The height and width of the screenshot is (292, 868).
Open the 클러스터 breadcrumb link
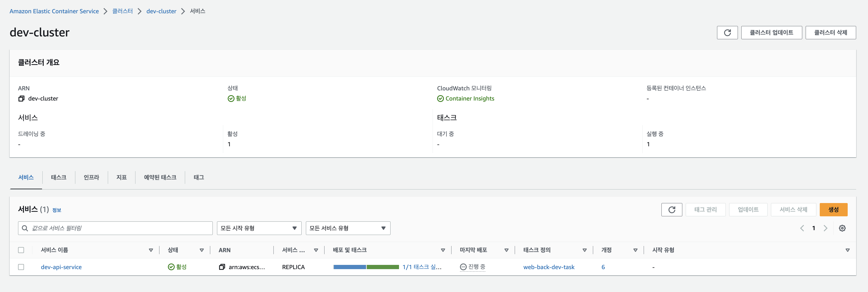click(x=123, y=11)
